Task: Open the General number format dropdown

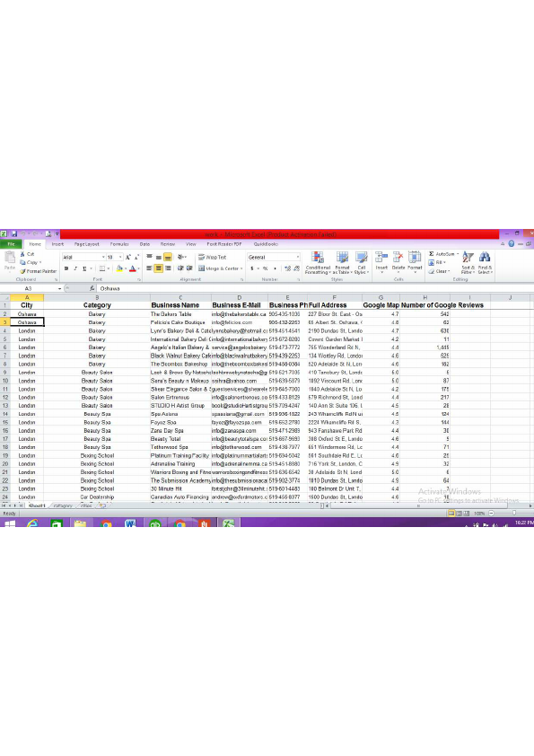Action: [x=297, y=257]
